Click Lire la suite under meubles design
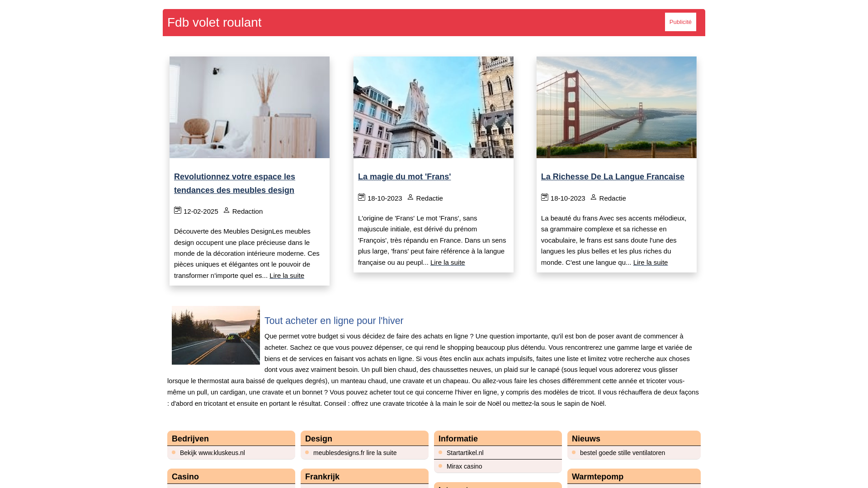The width and height of the screenshot is (868, 488). point(287,276)
